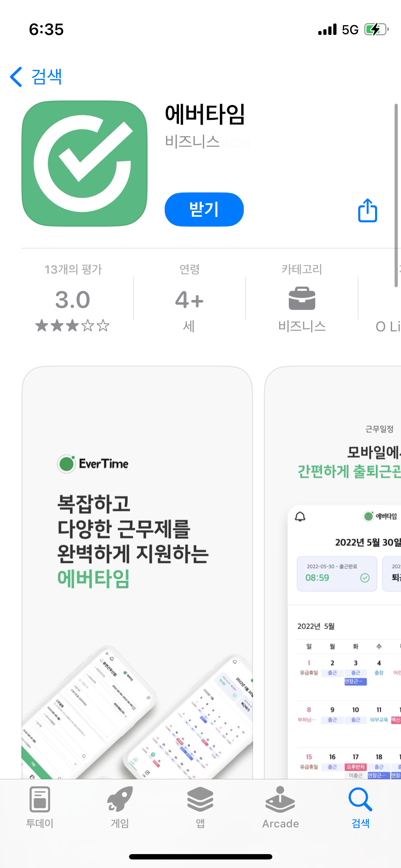Tap the briefcase 비즈니스 category icon
Viewport: 401px width, 868px height.
click(x=302, y=298)
